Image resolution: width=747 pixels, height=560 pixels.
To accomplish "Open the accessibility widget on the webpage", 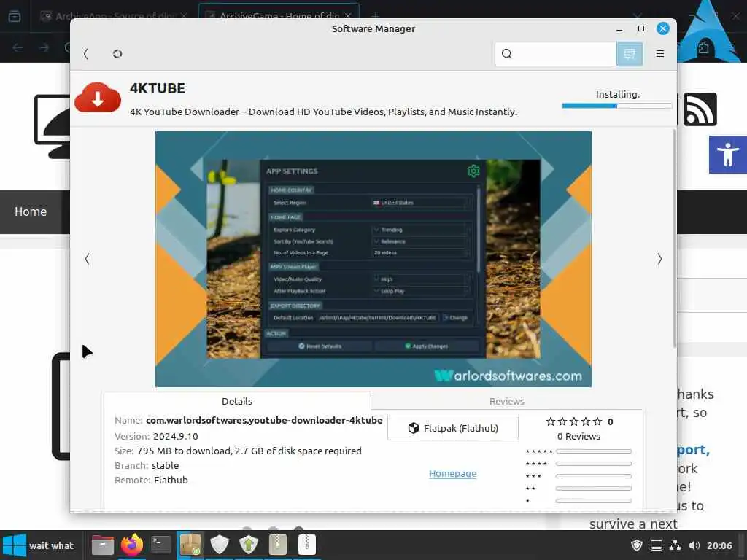I will [727, 155].
